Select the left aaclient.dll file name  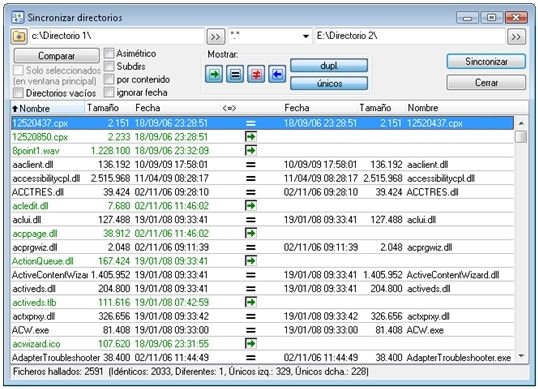[x=33, y=165]
